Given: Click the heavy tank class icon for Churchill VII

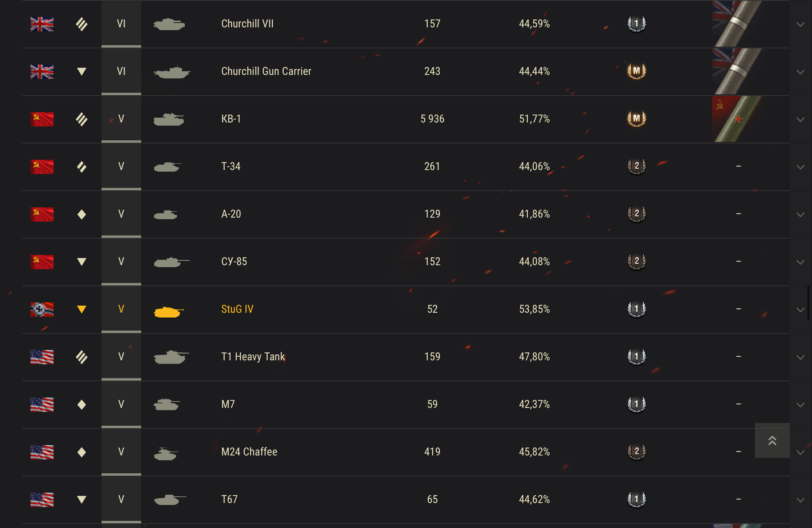Looking at the screenshot, I should 82,24.
